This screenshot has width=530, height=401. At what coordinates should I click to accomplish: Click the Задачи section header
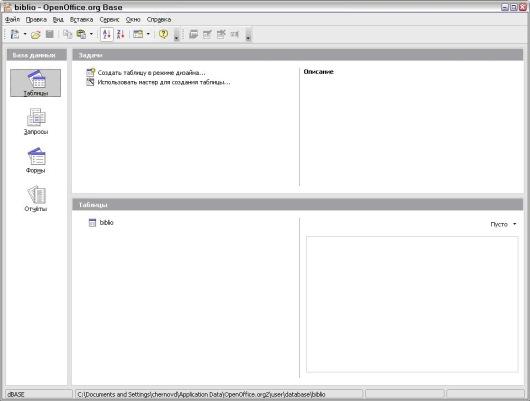(x=297, y=55)
